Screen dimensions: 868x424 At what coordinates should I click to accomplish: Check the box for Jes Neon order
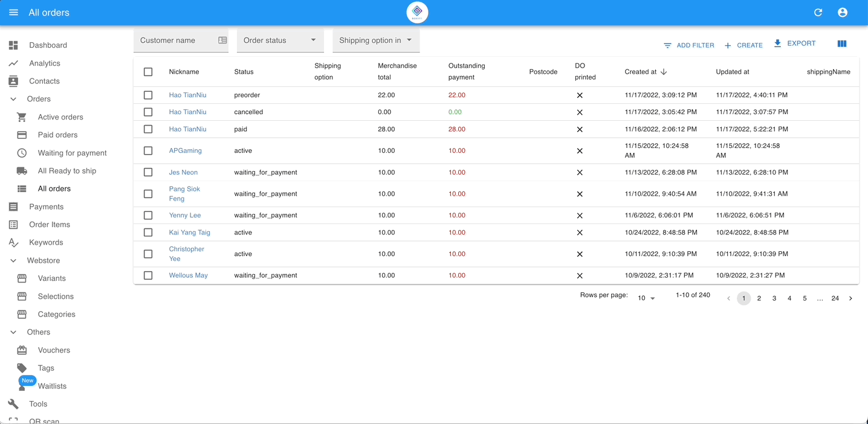[x=148, y=172]
